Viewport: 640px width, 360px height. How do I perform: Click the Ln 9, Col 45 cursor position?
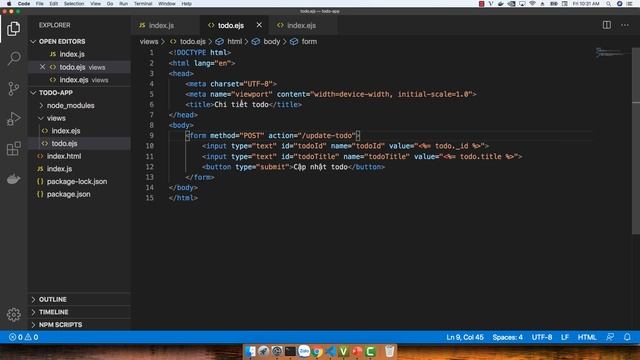point(465,337)
